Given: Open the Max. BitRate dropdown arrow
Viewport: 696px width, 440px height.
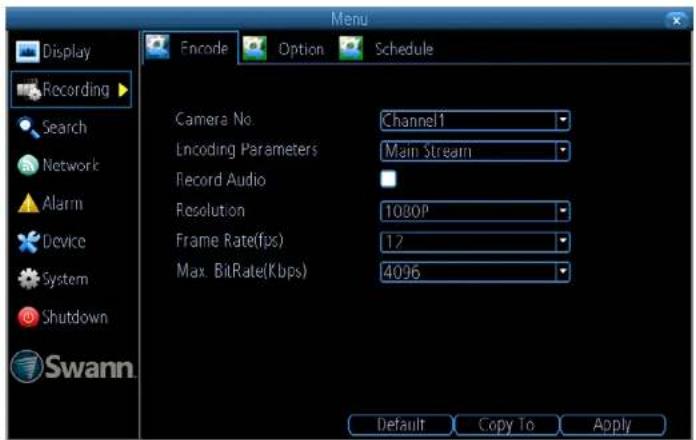Looking at the screenshot, I should 562,272.
